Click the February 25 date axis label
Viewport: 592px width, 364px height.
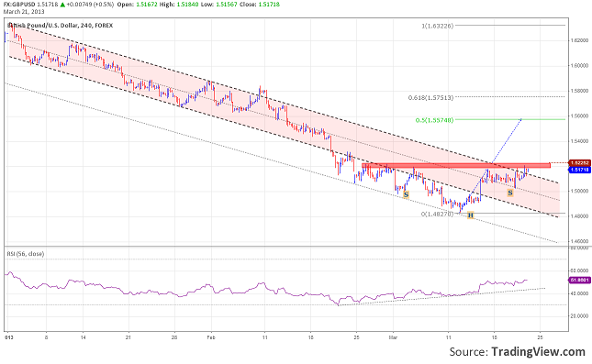(x=356, y=337)
